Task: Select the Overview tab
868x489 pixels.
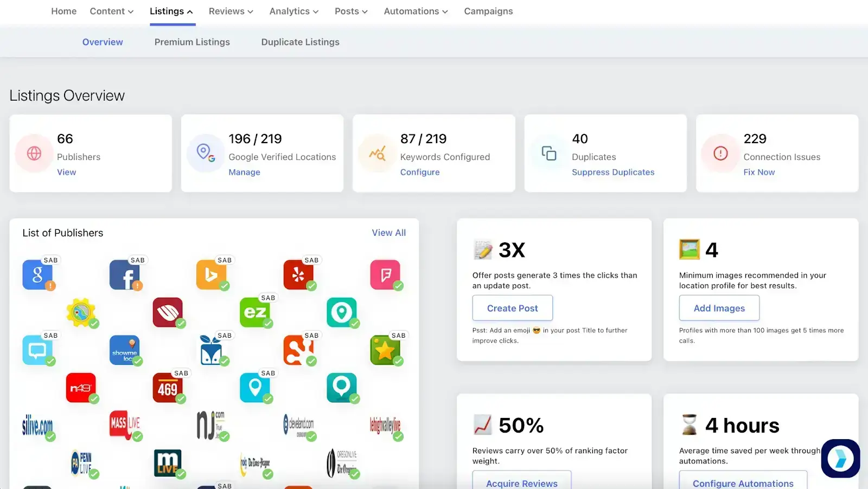Action: pos(103,42)
